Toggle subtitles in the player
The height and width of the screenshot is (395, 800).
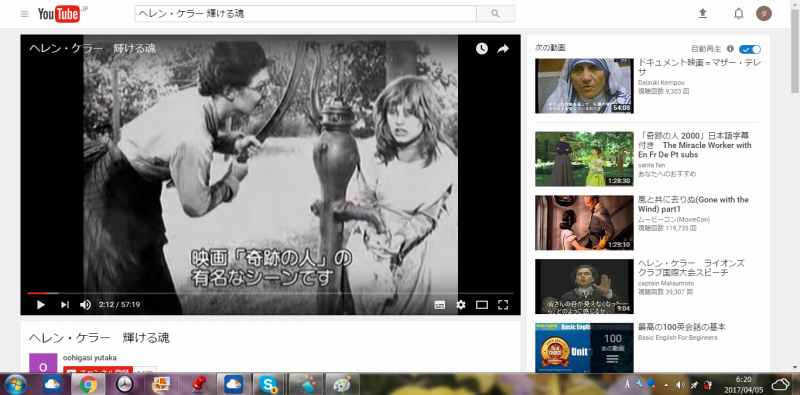point(440,305)
